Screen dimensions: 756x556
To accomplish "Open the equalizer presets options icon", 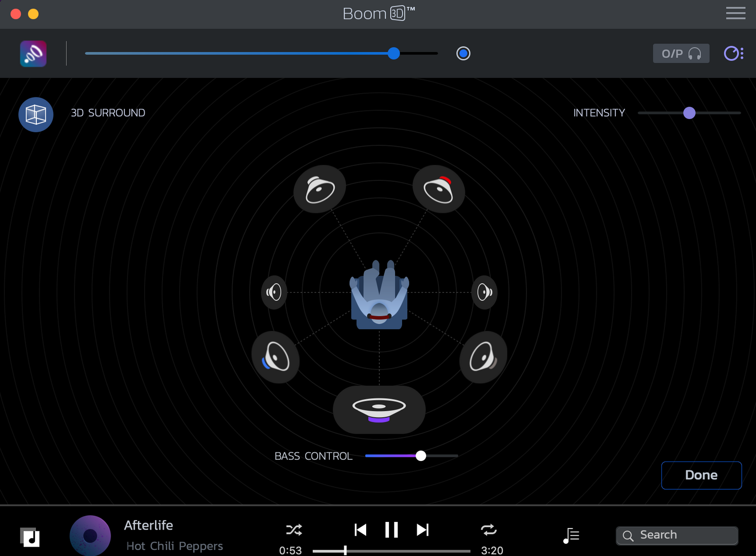I will 733,54.
